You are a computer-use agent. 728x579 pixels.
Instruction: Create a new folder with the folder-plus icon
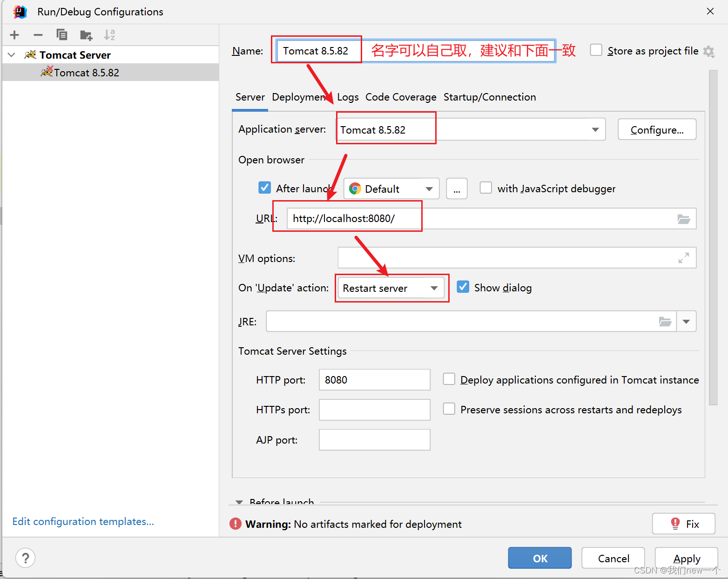click(86, 35)
